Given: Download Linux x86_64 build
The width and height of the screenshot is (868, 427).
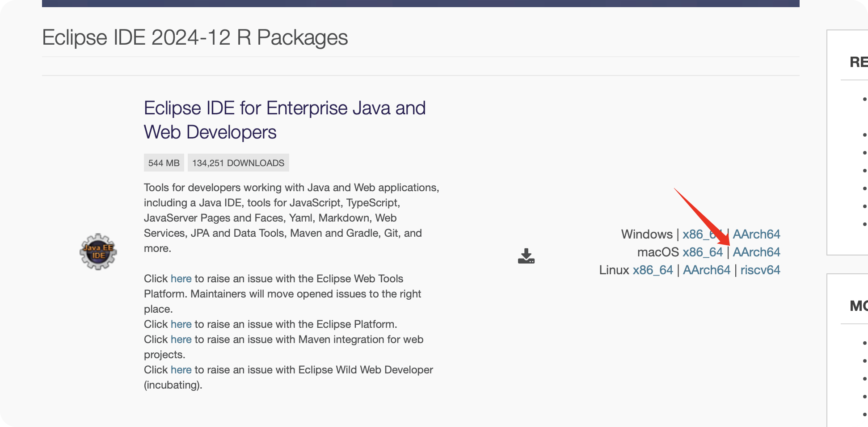Looking at the screenshot, I should pyautogui.click(x=653, y=270).
